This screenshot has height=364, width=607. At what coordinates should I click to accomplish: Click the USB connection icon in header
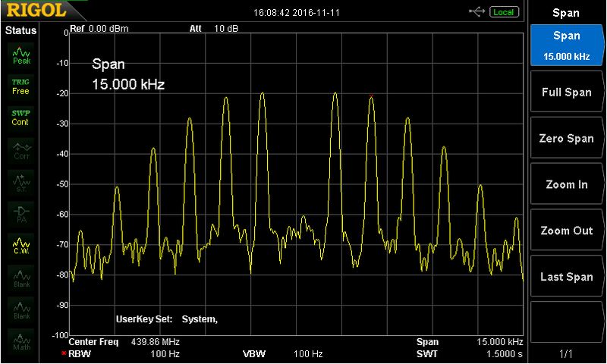click(x=476, y=12)
